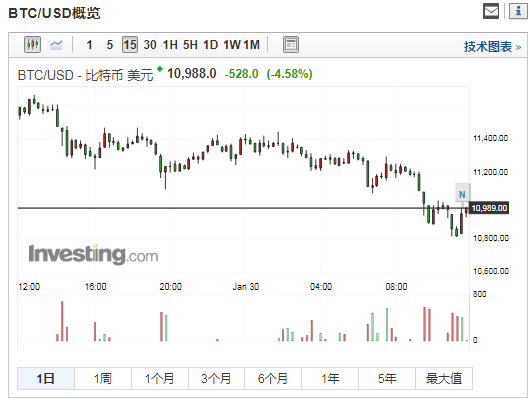
Task: Open the chart news panel icon
Action: pyautogui.click(x=291, y=45)
